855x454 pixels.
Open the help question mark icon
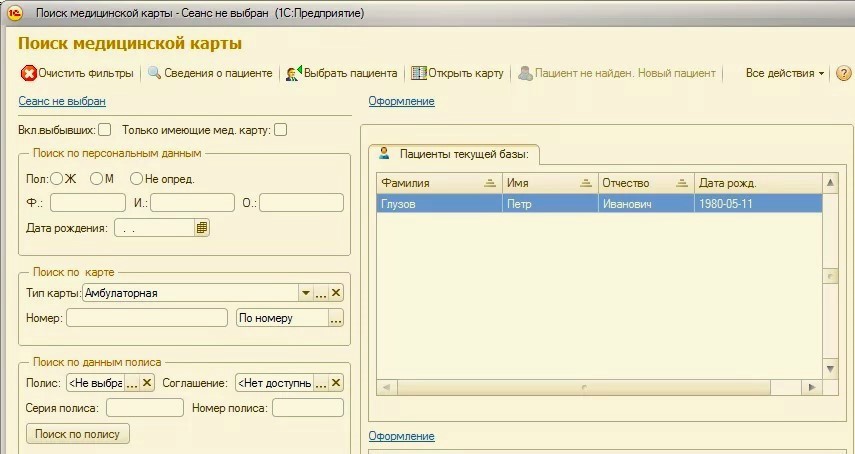click(x=843, y=73)
